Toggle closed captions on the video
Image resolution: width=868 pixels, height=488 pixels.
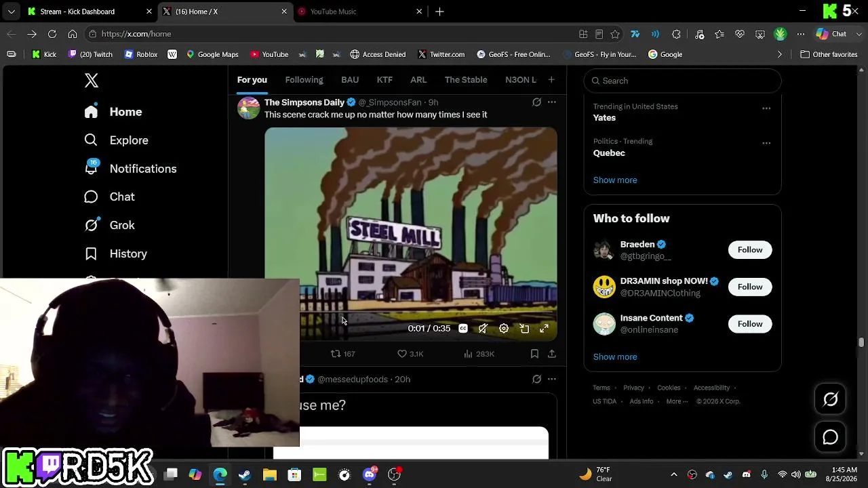(463, 328)
